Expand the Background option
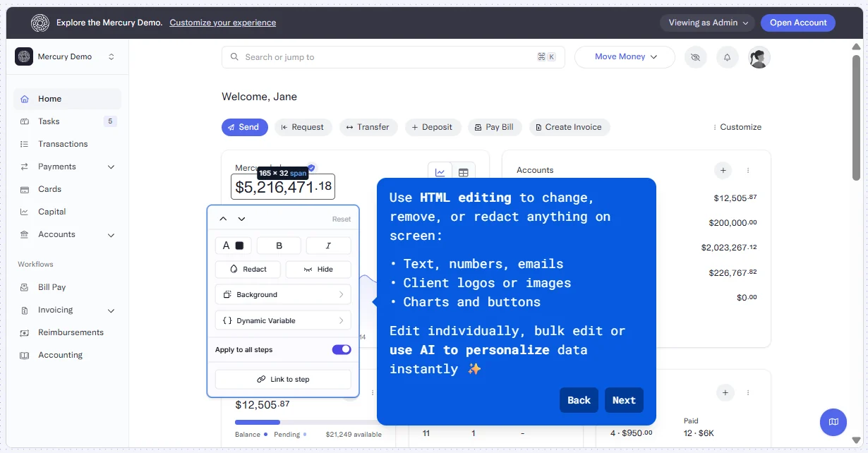Screen dimensions: 868x453 283,295
